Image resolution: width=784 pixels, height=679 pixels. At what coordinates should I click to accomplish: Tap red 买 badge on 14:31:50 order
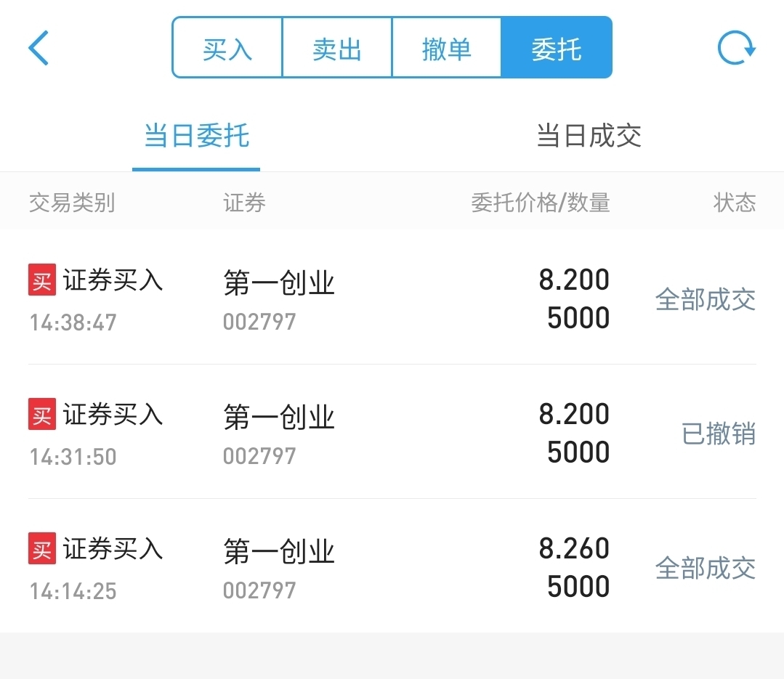tap(42, 414)
